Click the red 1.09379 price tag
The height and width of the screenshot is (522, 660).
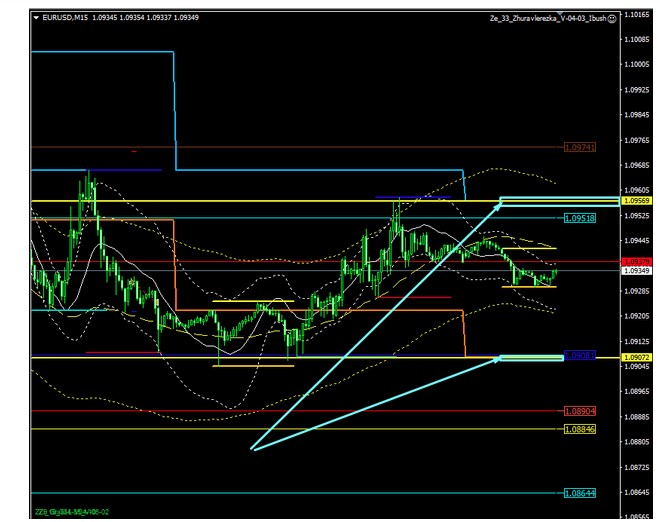636,262
